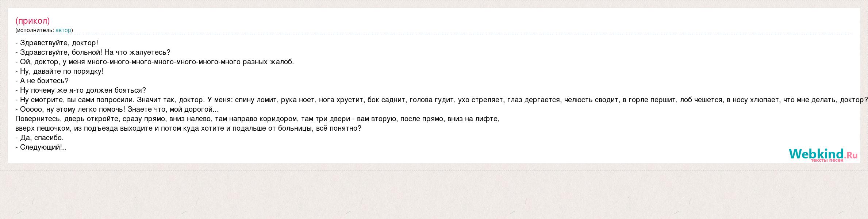The height and width of the screenshot is (219, 868).
Task: Click the long line starting 'Ну смотрите, вы сами попросили'
Action: [x=442, y=100]
